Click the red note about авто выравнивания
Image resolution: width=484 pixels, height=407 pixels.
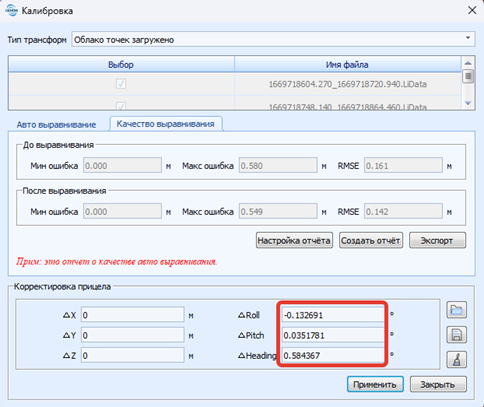117,262
